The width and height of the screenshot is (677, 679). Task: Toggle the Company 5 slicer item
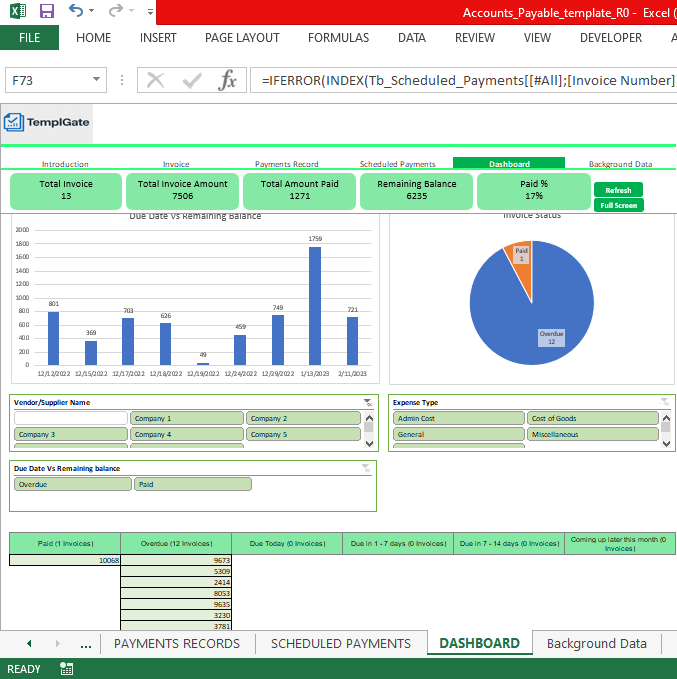coord(303,434)
